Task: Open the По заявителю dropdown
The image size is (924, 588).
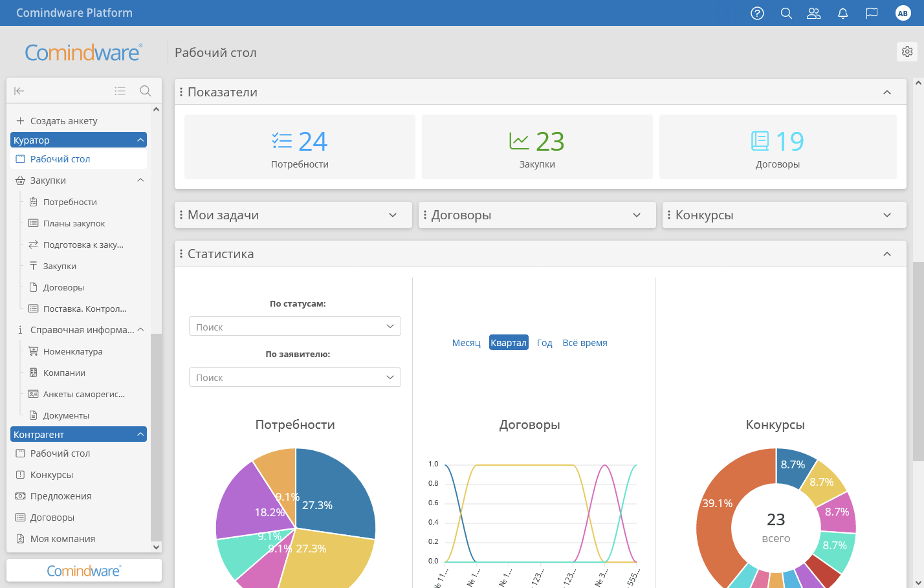Action: click(x=295, y=377)
